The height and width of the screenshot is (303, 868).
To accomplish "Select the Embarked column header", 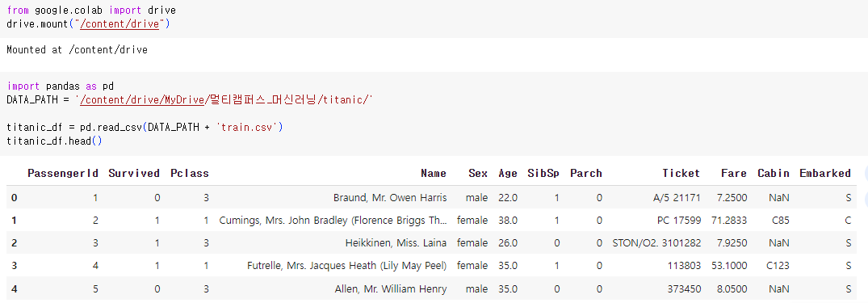I will tap(825, 174).
